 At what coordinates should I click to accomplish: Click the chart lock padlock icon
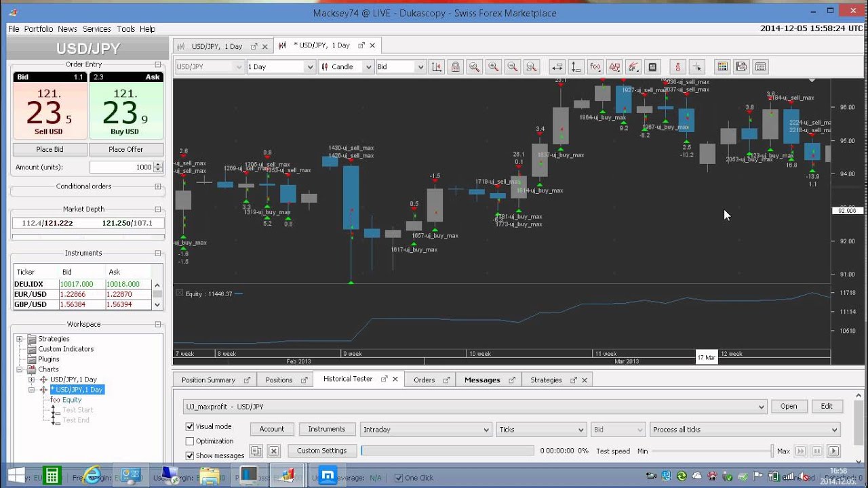pyautogui.click(x=455, y=66)
